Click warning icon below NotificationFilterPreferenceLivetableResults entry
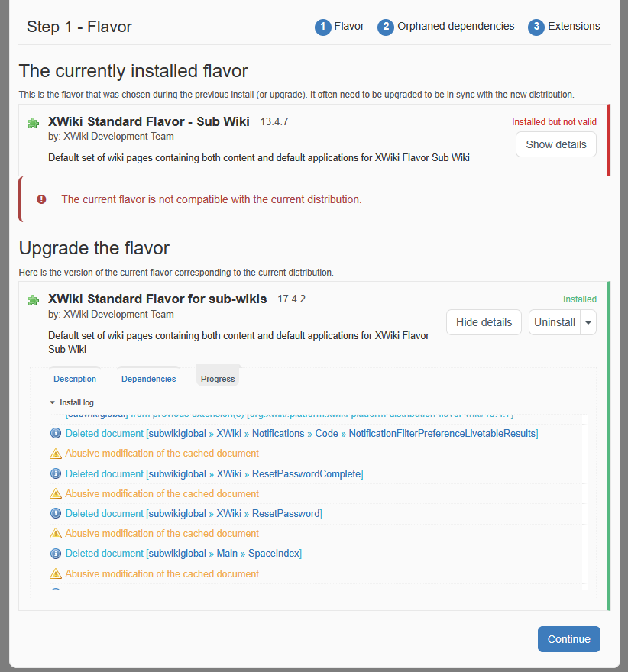628x672 pixels. tap(56, 454)
